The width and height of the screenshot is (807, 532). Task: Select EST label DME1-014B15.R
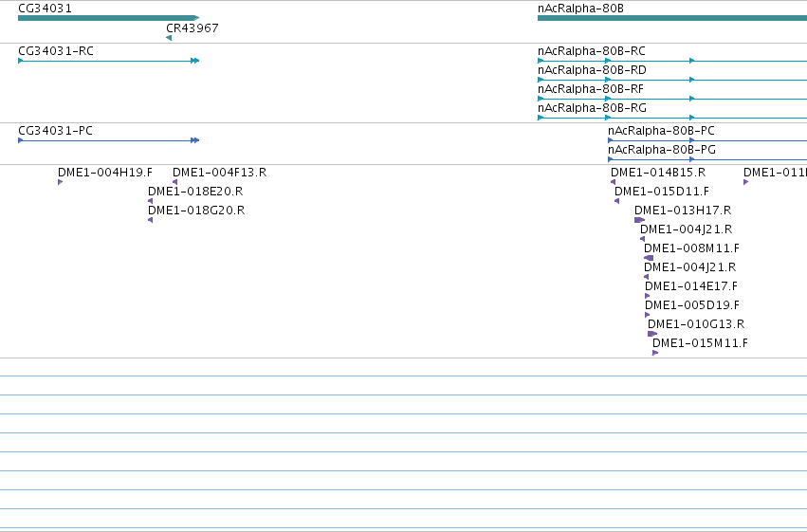click(658, 173)
